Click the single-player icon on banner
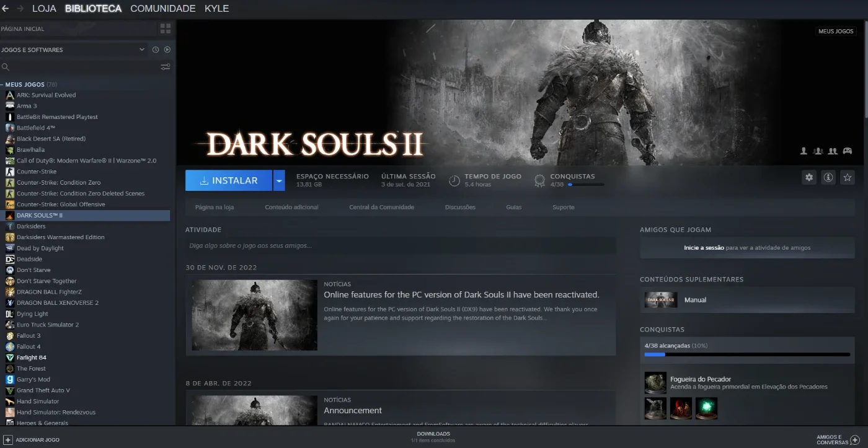This screenshot has height=448, width=868. tap(804, 151)
